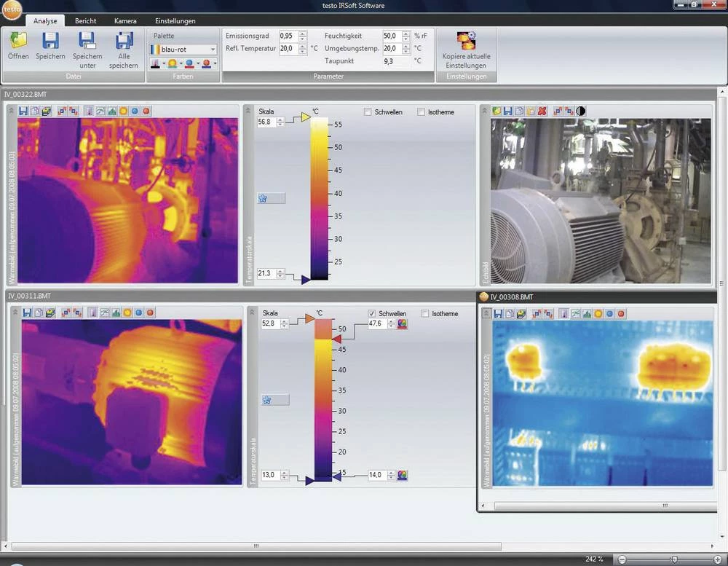The width and height of the screenshot is (728, 566).
Task: Collapse the IV_00322 temperature scale panel
Action: click(x=248, y=110)
